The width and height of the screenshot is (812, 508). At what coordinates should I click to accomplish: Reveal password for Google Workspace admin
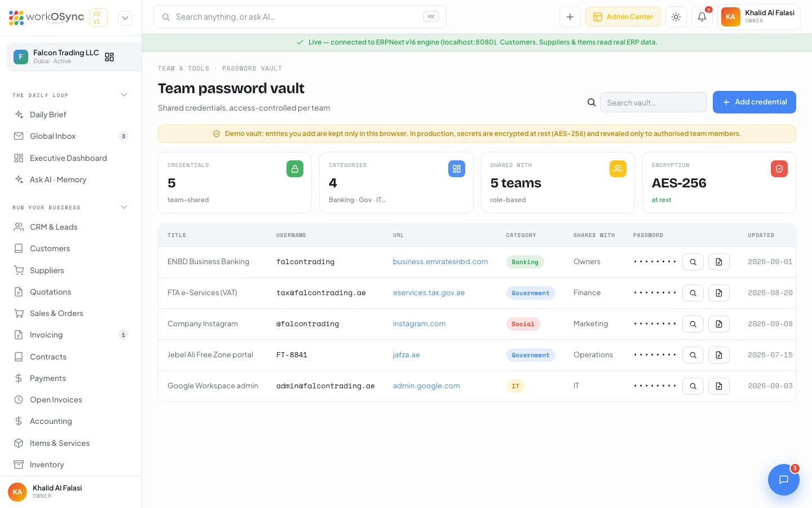click(693, 386)
